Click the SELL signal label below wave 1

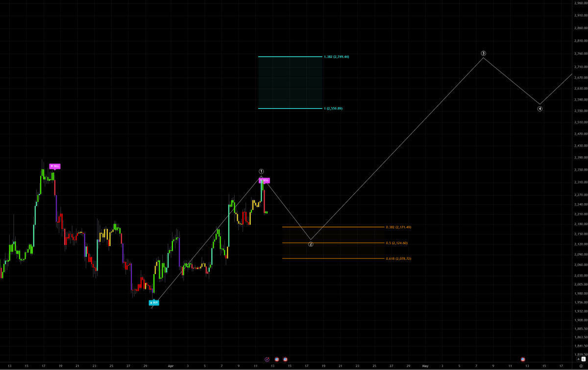(264, 180)
